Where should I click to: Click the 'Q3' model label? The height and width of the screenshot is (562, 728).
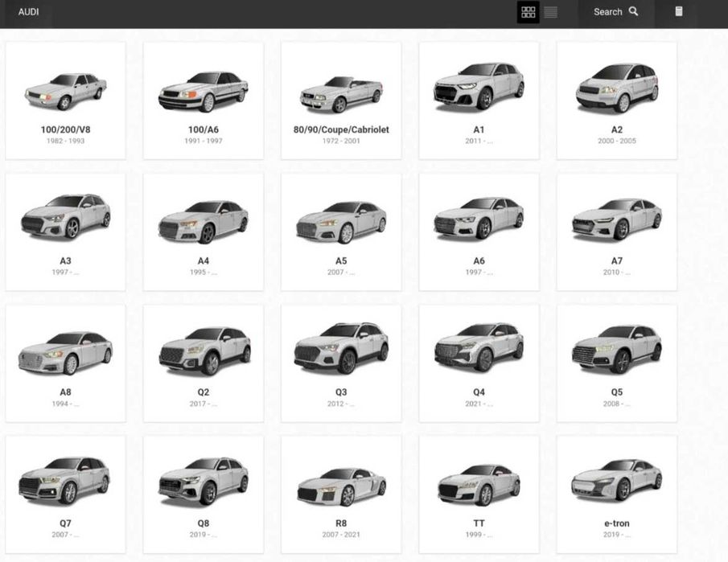pos(341,392)
